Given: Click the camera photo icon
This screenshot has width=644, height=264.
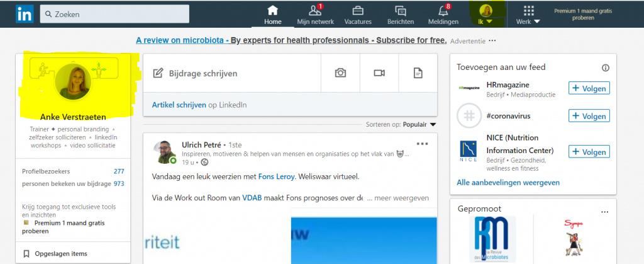Looking at the screenshot, I should [340, 73].
